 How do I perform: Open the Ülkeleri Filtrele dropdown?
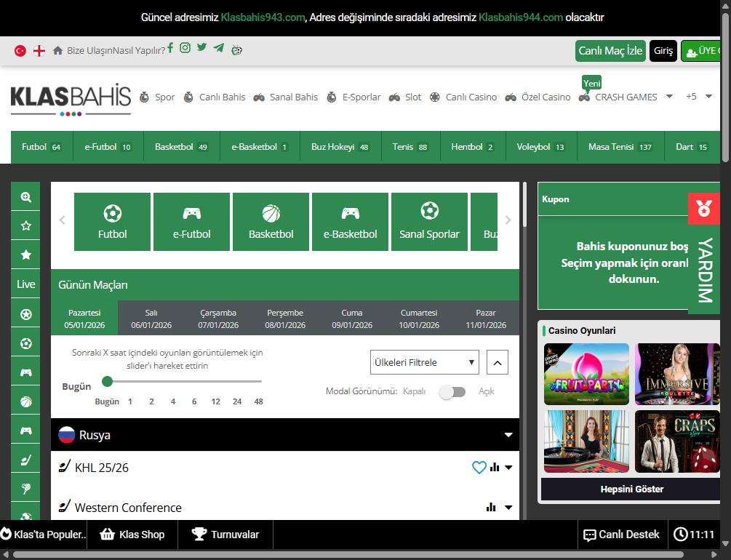point(425,362)
